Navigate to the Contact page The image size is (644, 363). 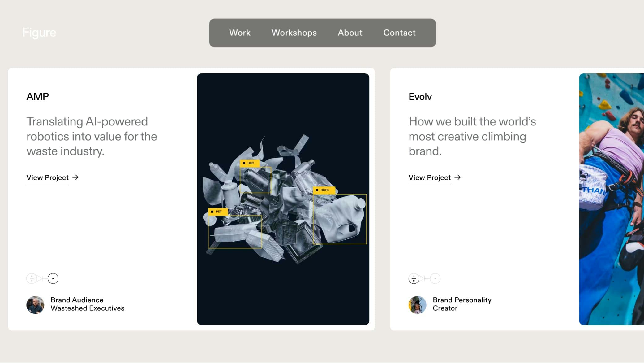[x=399, y=33]
